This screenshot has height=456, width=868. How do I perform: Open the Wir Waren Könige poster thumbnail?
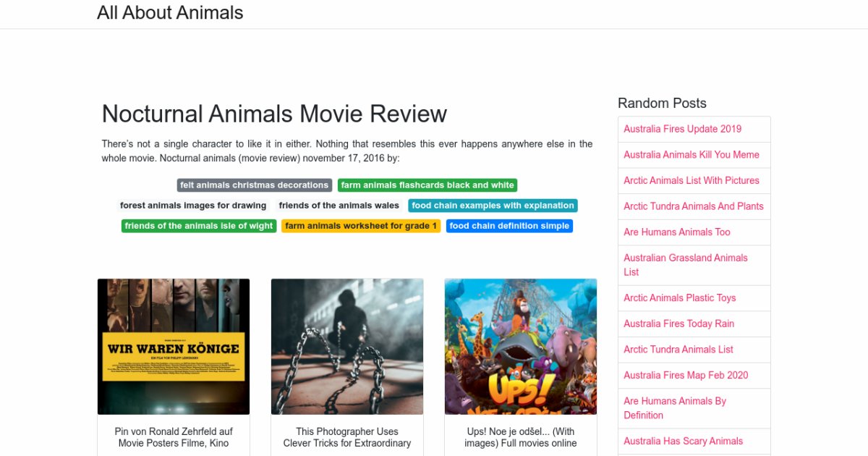point(174,346)
